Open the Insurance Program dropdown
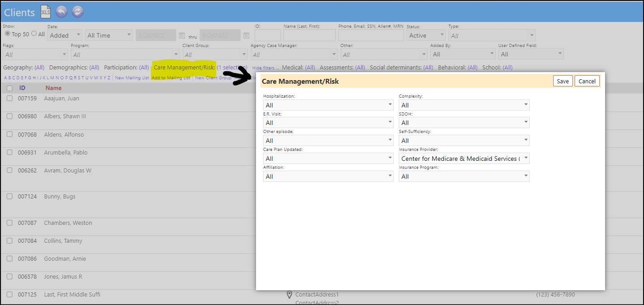Screen dimensions: 644x305 coord(464,176)
